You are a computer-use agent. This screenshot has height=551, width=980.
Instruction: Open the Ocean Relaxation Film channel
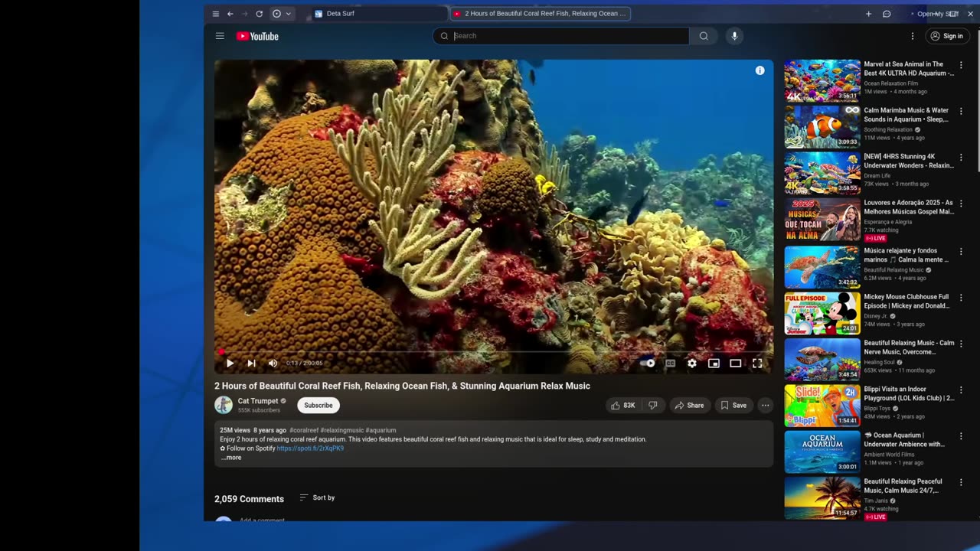click(x=891, y=83)
